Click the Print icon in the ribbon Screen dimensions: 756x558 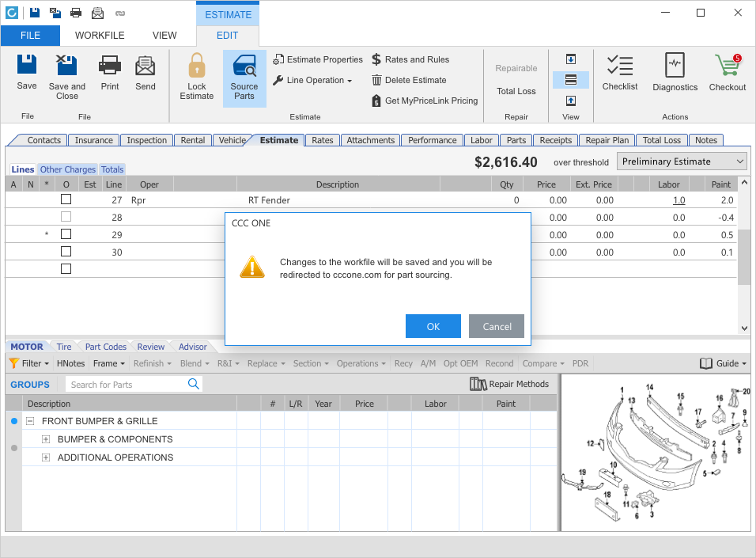point(110,66)
